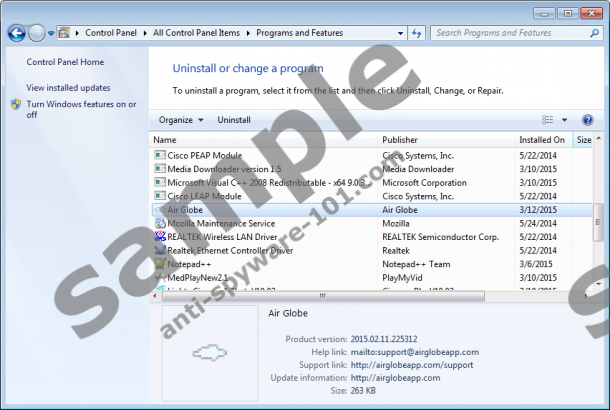
Task: Sort list by Installed On column
Action: click(x=542, y=140)
